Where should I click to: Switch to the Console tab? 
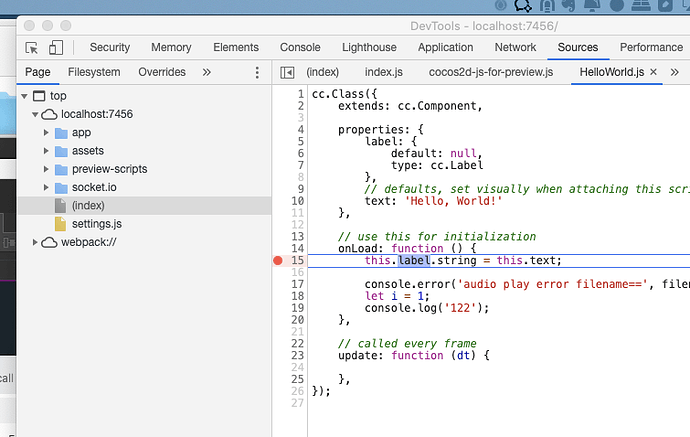[300, 48]
